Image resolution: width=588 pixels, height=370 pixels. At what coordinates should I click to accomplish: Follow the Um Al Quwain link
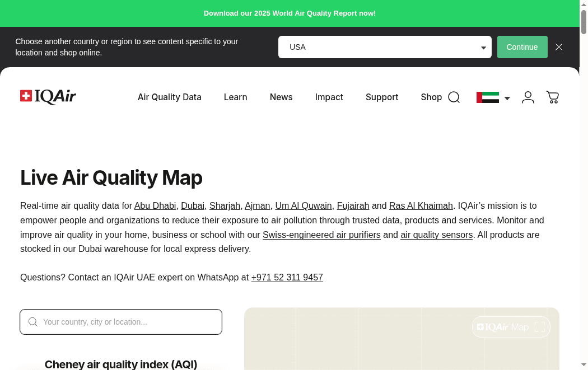coord(304,206)
